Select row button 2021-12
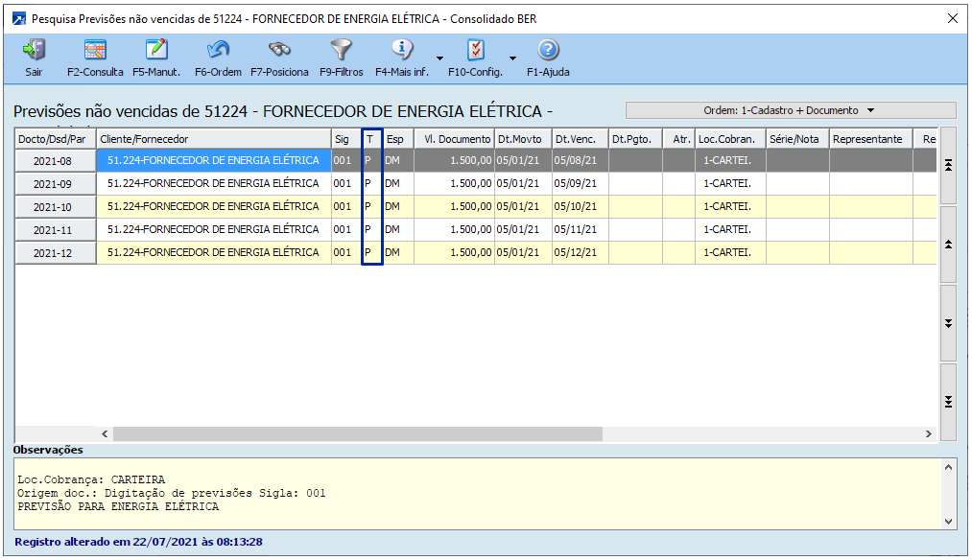The height and width of the screenshot is (560, 972). click(x=56, y=253)
